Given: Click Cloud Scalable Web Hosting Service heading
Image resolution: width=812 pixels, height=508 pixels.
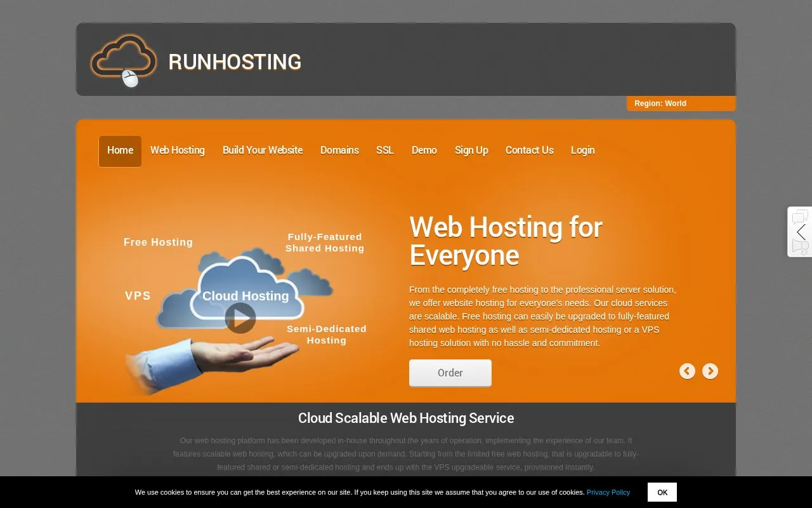Looking at the screenshot, I should click(406, 418).
